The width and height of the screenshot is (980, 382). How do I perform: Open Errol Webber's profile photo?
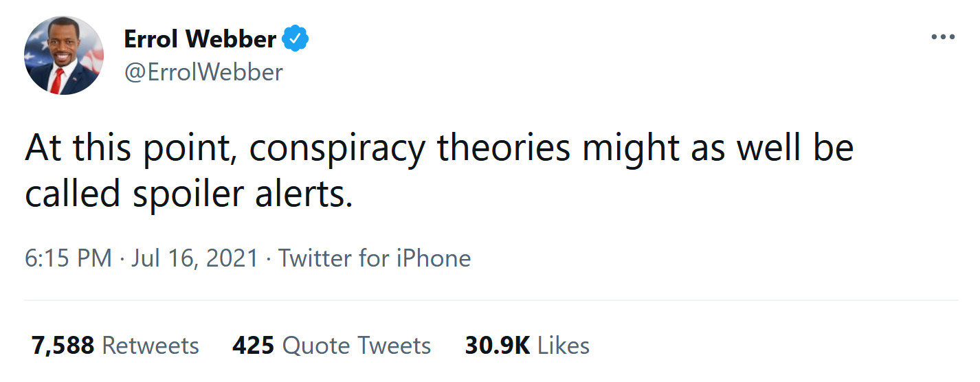(64, 55)
